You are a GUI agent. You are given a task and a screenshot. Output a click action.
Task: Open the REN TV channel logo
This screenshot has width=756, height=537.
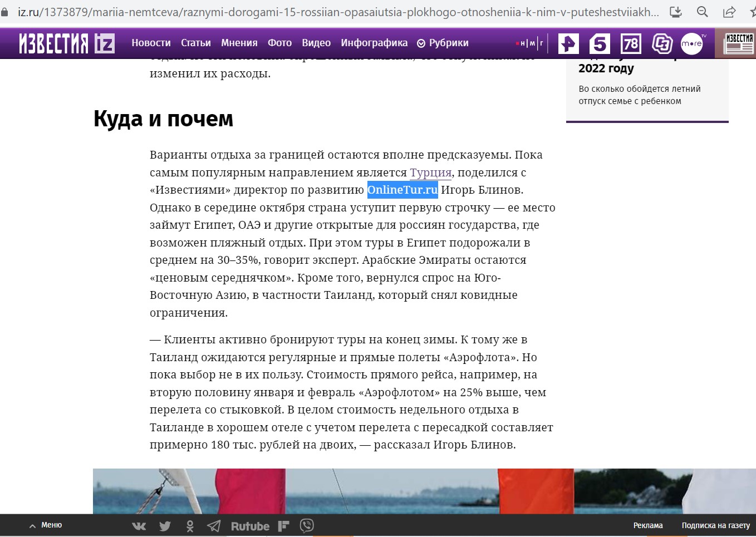coord(568,43)
